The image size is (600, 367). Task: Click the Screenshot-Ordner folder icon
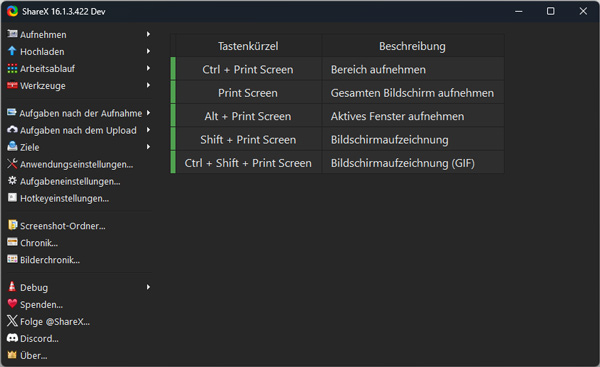coord(12,225)
